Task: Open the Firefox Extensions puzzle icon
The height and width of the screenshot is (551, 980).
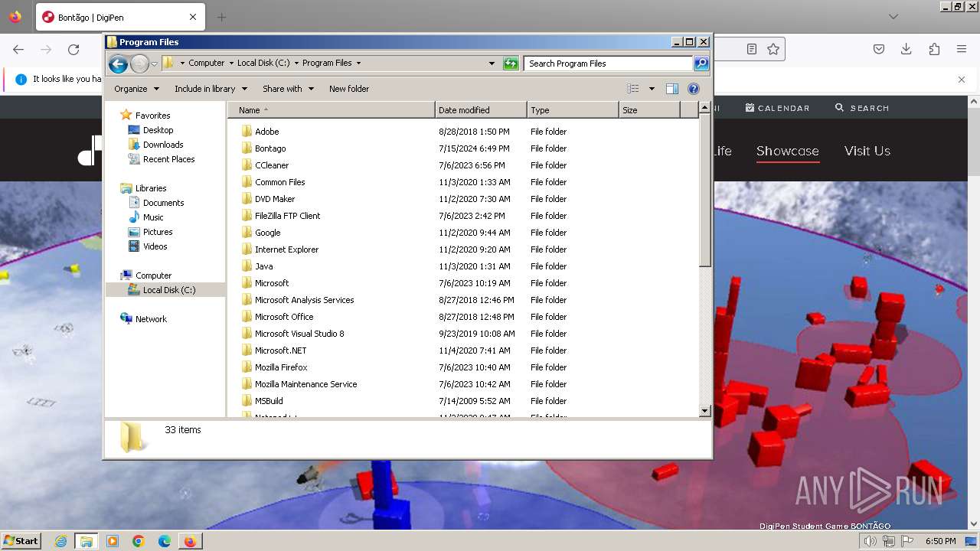Action: coord(934,49)
